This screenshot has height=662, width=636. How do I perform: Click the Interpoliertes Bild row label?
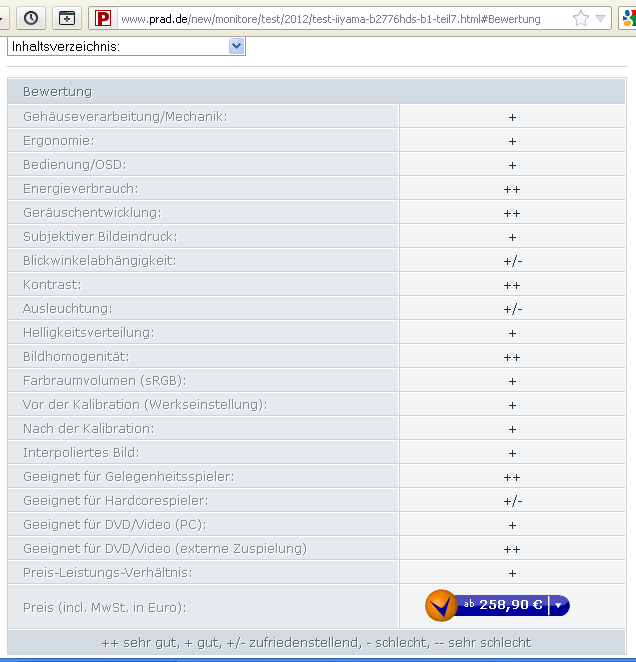click(x=82, y=453)
